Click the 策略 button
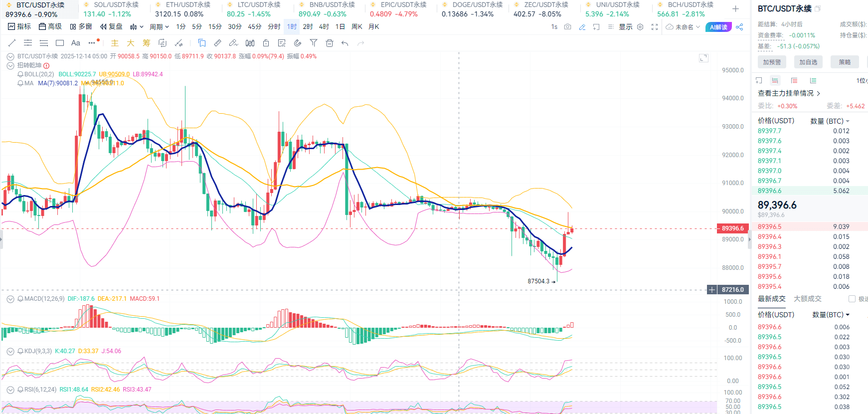 [x=845, y=62]
